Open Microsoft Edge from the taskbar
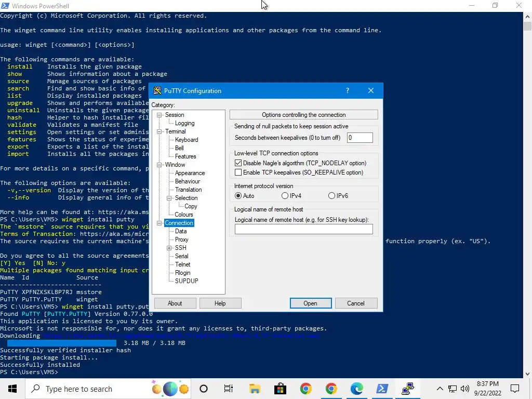The height and width of the screenshot is (399, 532). point(356,389)
